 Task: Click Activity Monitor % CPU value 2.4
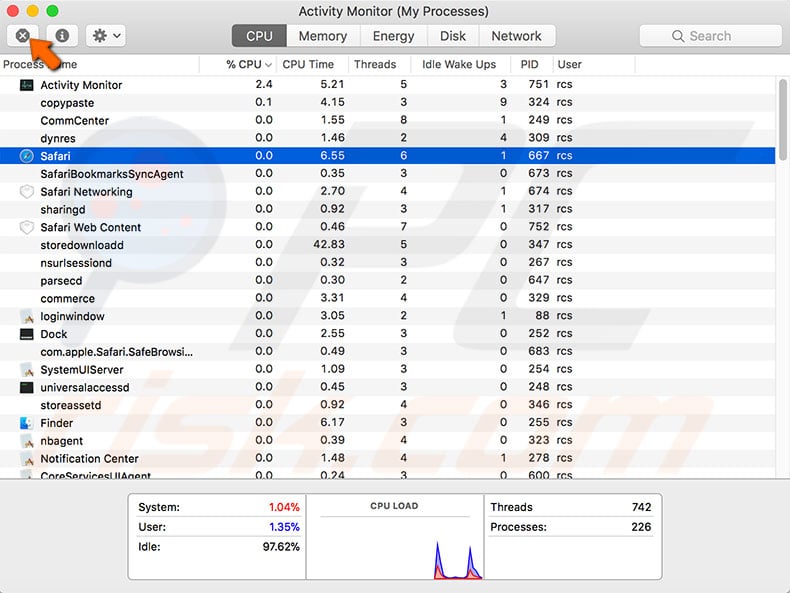click(264, 85)
